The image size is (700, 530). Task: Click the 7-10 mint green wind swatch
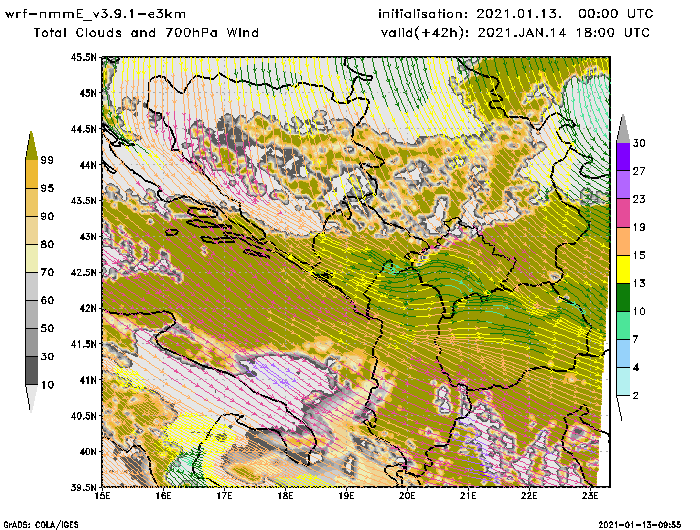(623, 326)
